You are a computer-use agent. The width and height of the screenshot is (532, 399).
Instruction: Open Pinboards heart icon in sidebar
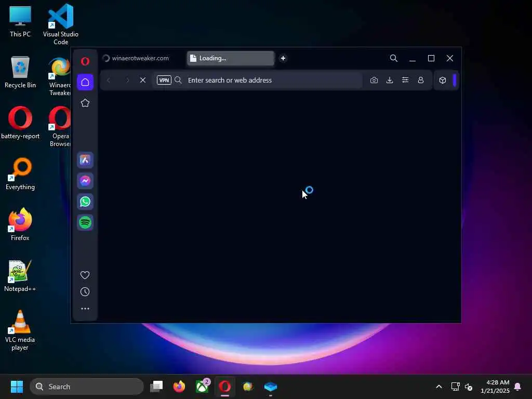point(85,275)
